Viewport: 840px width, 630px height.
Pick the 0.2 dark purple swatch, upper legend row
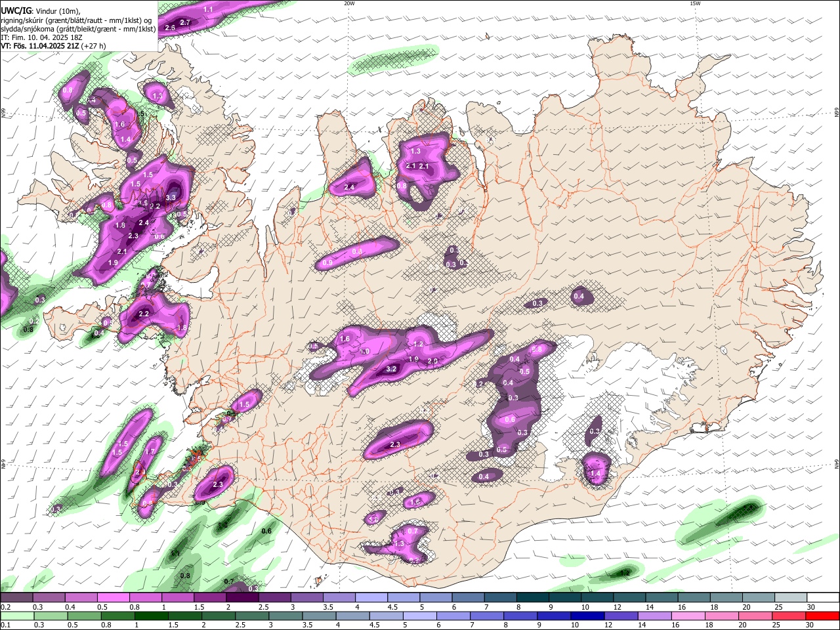click(16, 598)
